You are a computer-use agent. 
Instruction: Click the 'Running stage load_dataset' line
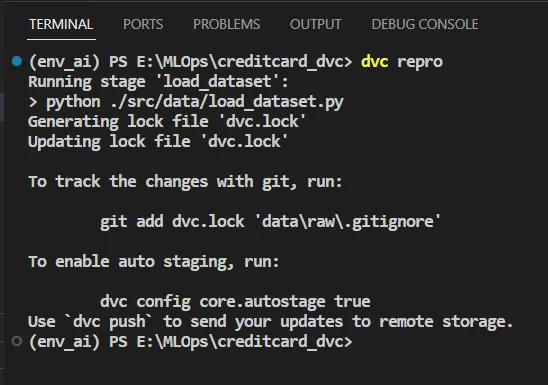pyautogui.click(x=158, y=82)
